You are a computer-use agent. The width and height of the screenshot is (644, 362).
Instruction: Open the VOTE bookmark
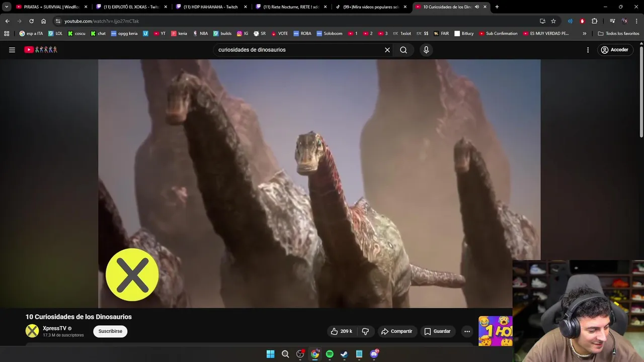(x=279, y=34)
